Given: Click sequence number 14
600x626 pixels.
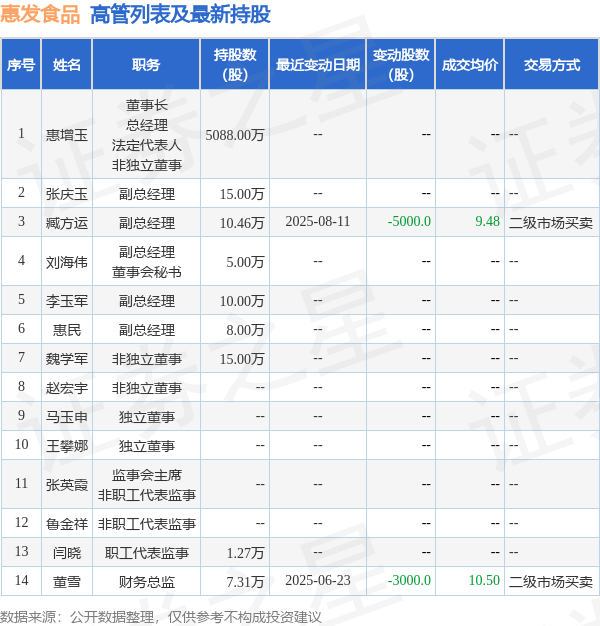Looking at the screenshot, I should (x=22, y=580).
